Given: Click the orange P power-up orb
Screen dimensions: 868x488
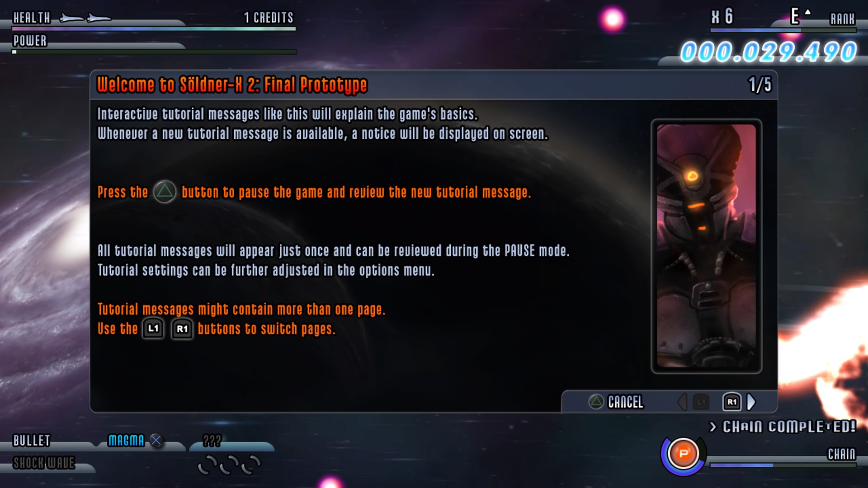Looking at the screenshot, I should [683, 453].
